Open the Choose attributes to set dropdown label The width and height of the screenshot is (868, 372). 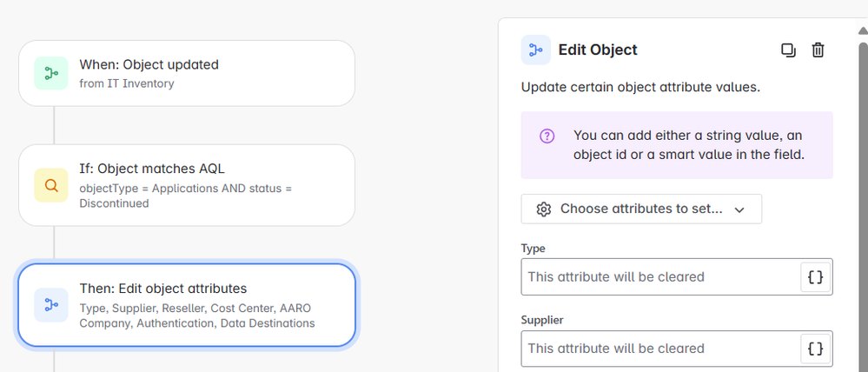point(641,209)
